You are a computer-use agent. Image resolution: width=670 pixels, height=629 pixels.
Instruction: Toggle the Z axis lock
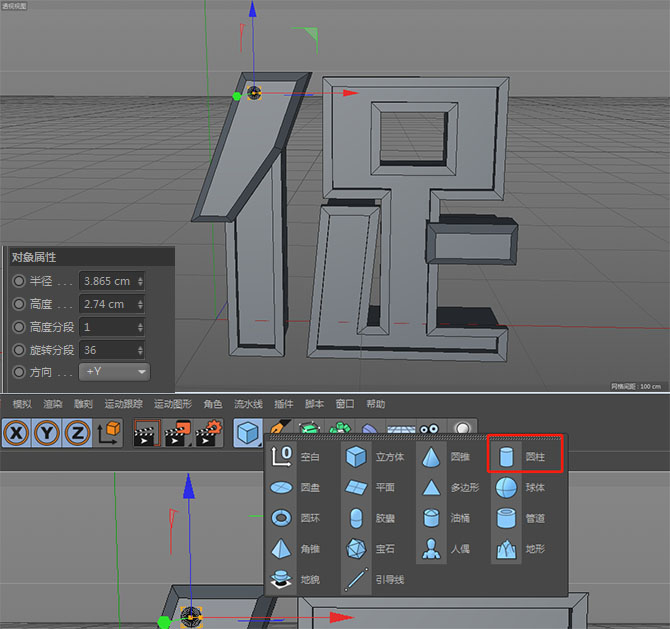click(77, 433)
